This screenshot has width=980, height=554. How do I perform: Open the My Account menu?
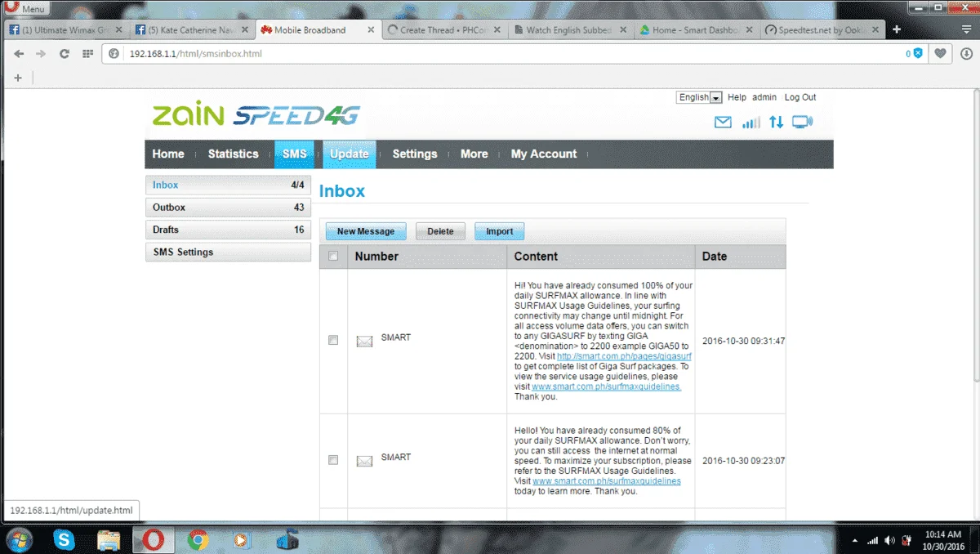[x=544, y=154]
